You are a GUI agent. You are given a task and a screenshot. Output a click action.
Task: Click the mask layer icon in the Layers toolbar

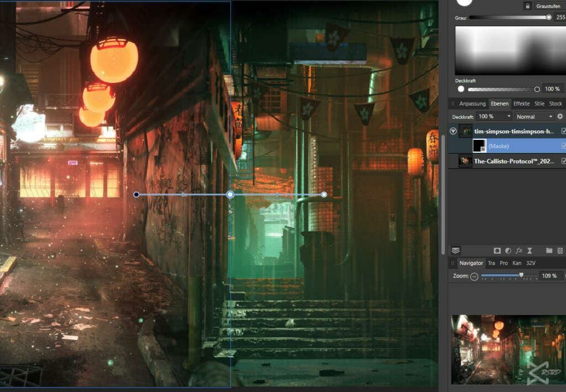coord(497,250)
